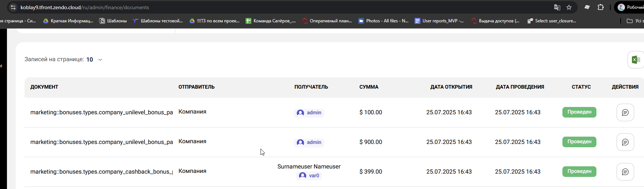644x189 pixels.
Task: Open the browser extensions puzzle icon
Action: coord(600,7)
